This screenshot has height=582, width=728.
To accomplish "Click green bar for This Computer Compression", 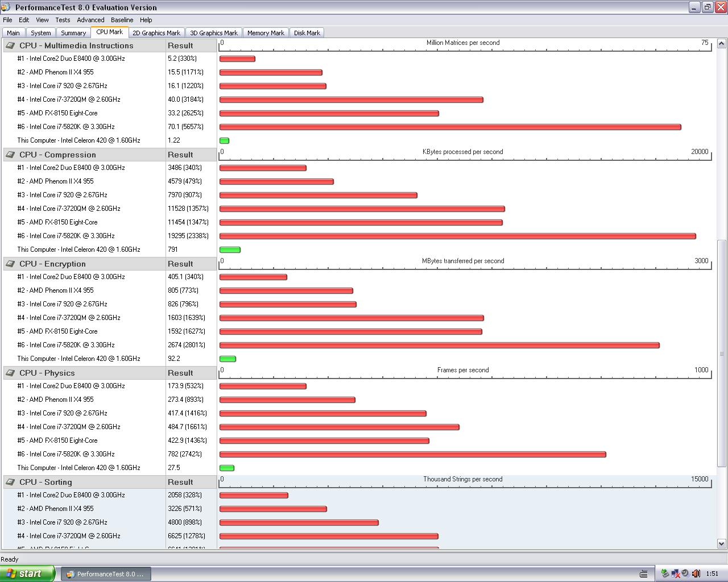I will [x=230, y=250].
